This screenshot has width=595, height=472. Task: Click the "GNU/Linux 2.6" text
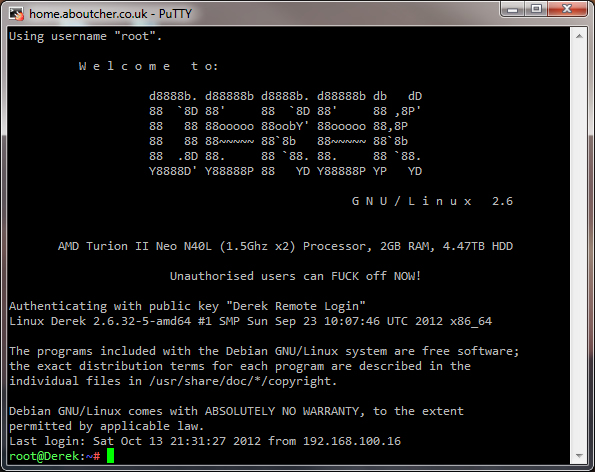[432, 201]
